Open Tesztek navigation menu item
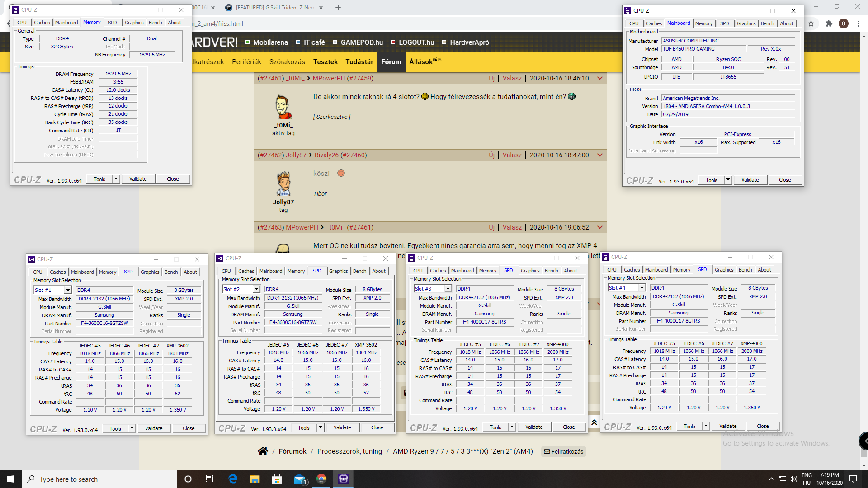Viewport: 868px width, 488px height. pyautogui.click(x=325, y=62)
